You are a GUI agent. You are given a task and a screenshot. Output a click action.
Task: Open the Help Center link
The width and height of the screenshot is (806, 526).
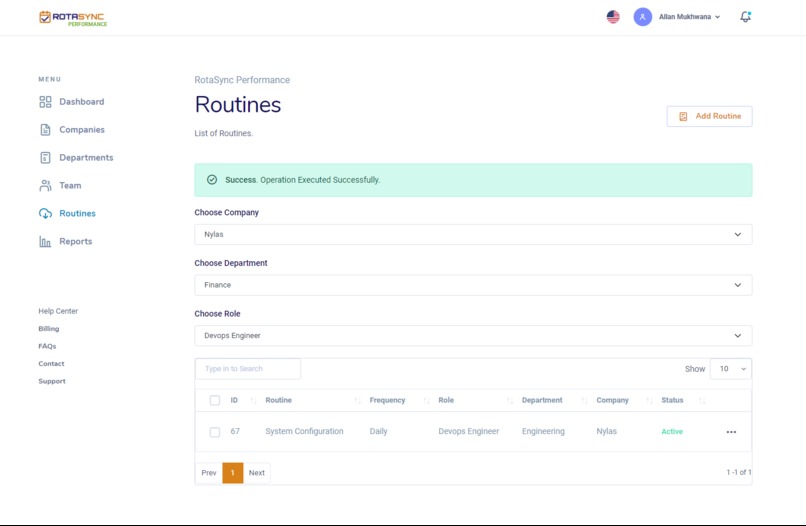[x=58, y=311]
